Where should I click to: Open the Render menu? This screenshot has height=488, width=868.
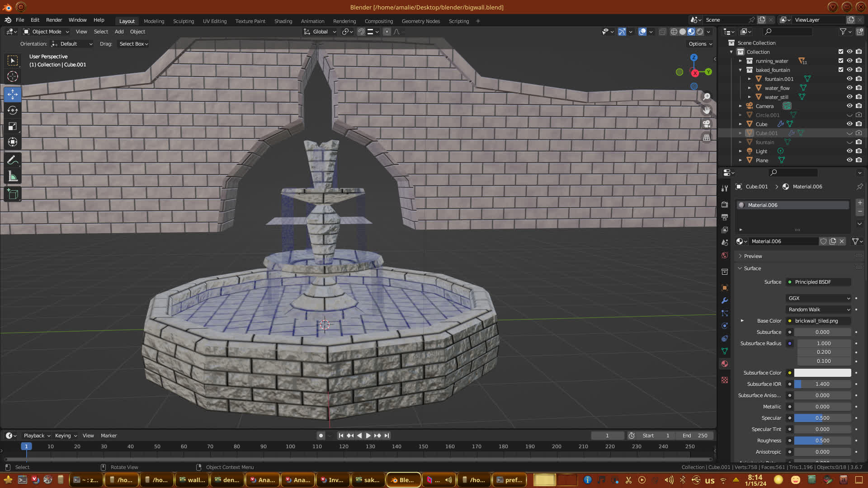point(54,20)
